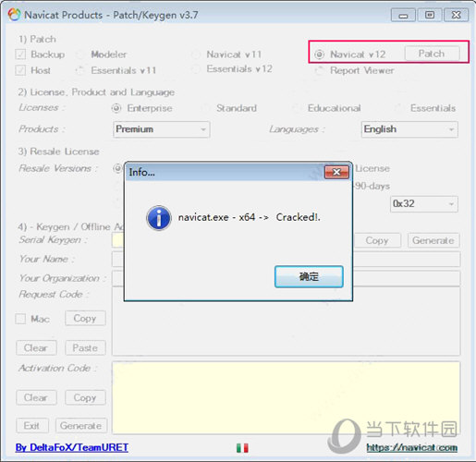Select Essentials v12 radio option
The image size is (476, 462).
(x=196, y=69)
